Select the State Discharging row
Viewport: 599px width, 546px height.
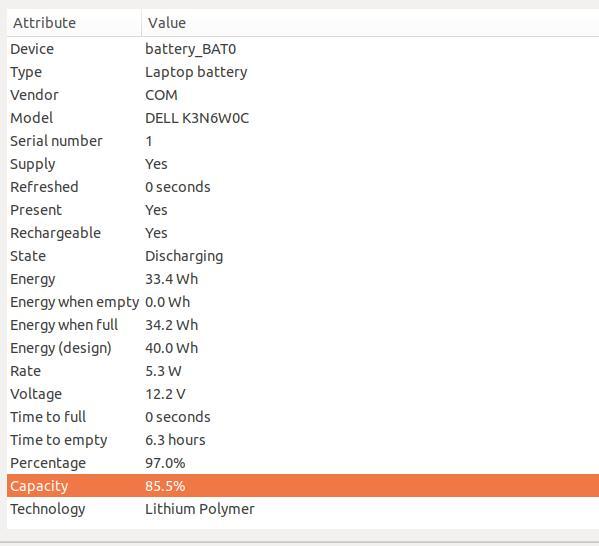click(x=303, y=256)
